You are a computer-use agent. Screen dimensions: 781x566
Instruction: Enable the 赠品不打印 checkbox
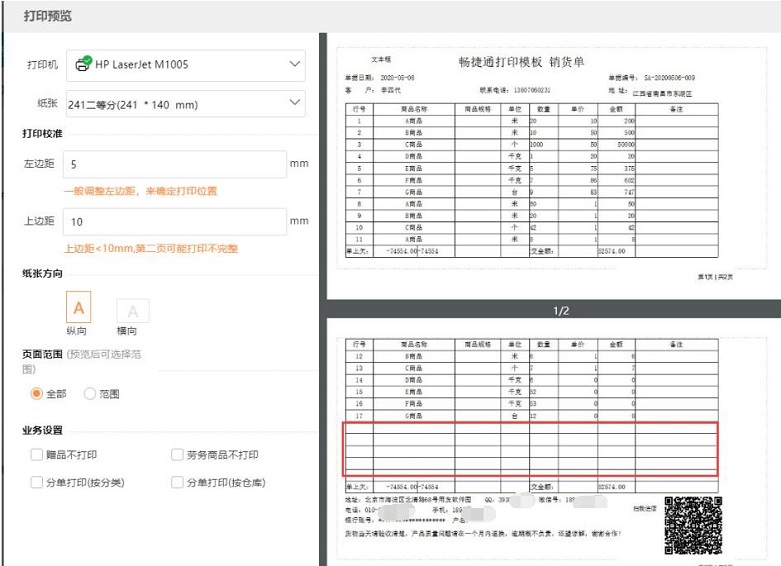click(36, 454)
